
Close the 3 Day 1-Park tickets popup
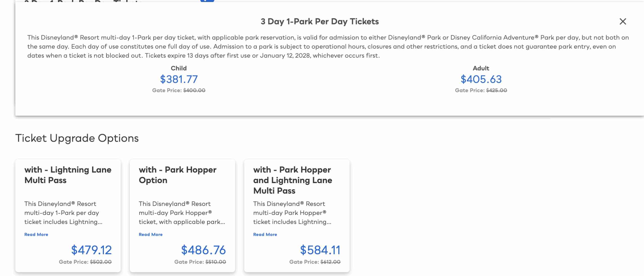click(623, 22)
